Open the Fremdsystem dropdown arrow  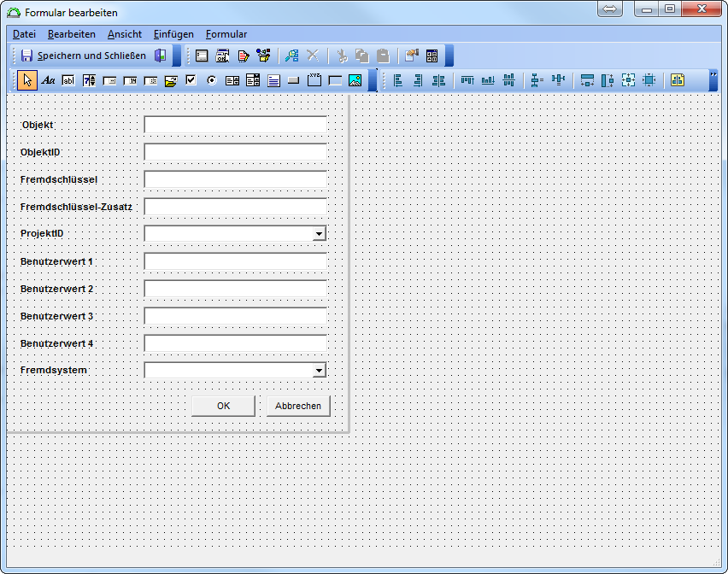pos(319,371)
